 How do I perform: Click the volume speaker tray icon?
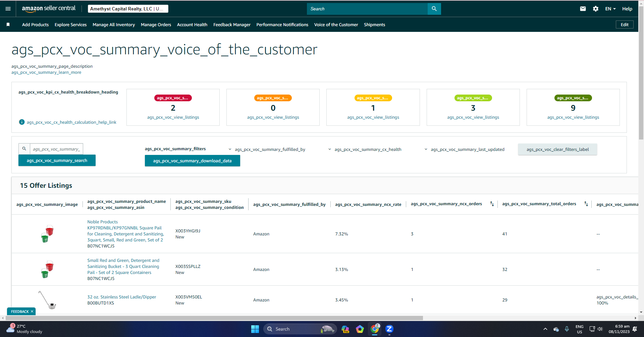[600, 329]
